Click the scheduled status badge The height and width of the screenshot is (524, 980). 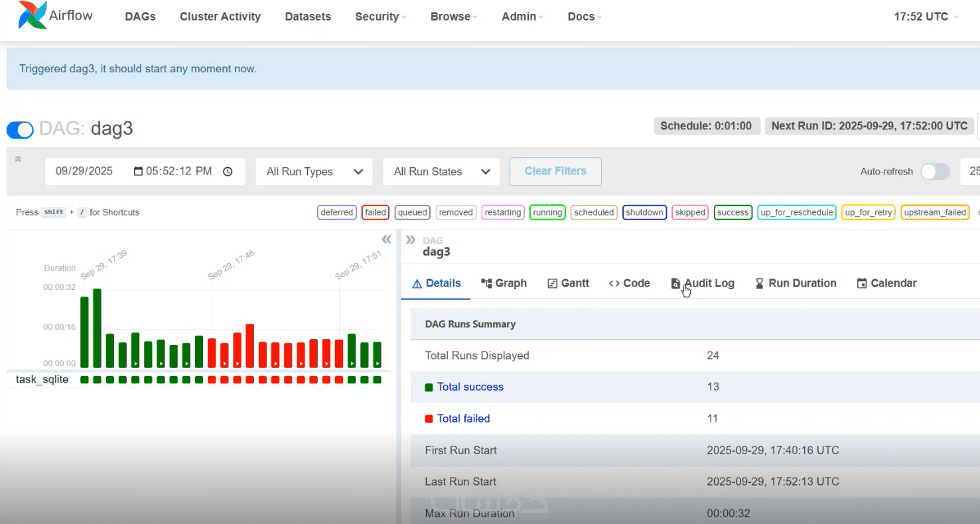[594, 212]
